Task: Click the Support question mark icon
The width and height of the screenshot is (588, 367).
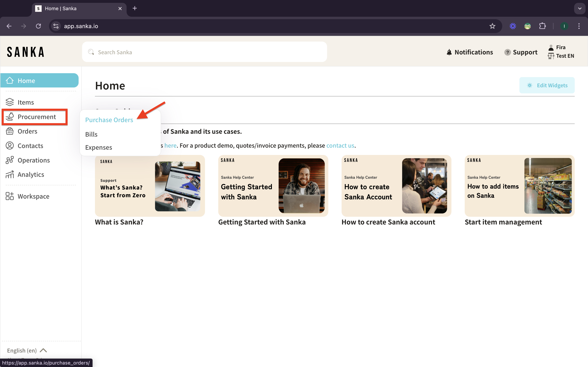Action: tap(507, 52)
